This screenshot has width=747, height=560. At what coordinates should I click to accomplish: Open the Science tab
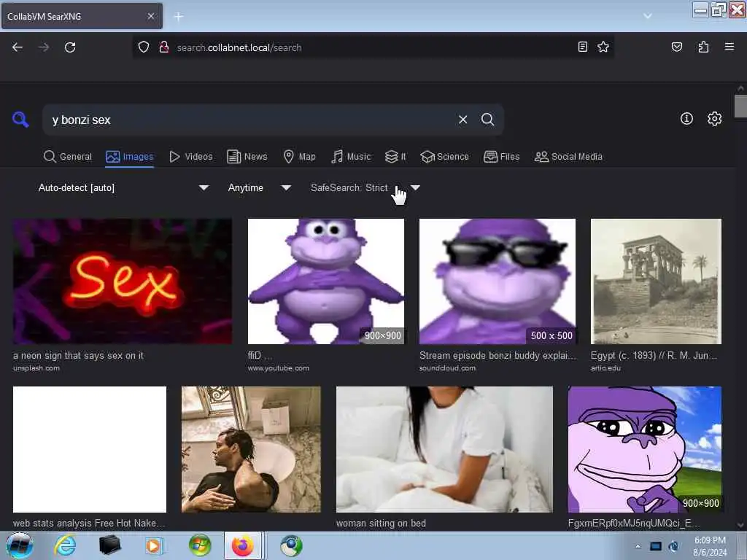pyautogui.click(x=444, y=157)
